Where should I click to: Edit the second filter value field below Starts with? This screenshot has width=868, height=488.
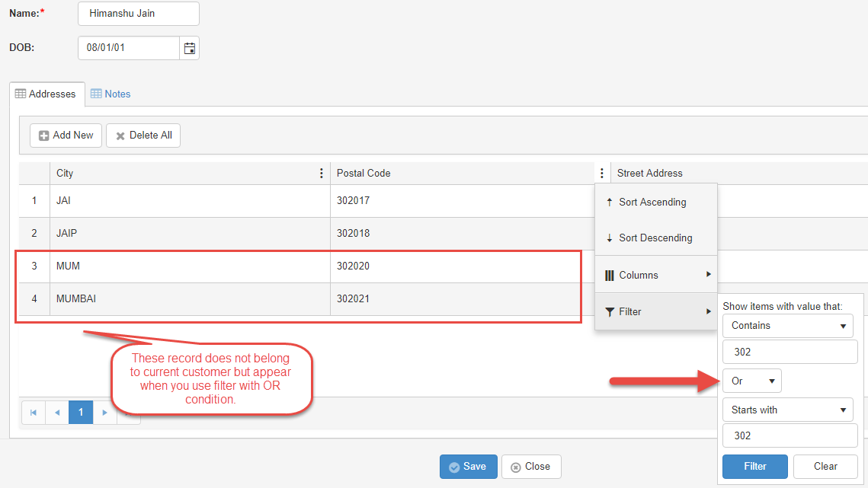point(790,435)
